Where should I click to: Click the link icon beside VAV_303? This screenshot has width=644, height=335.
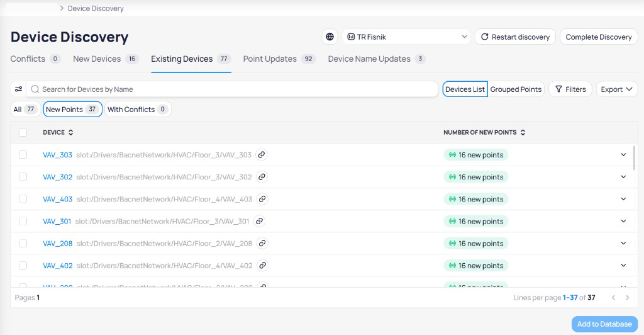click(261, 155)
